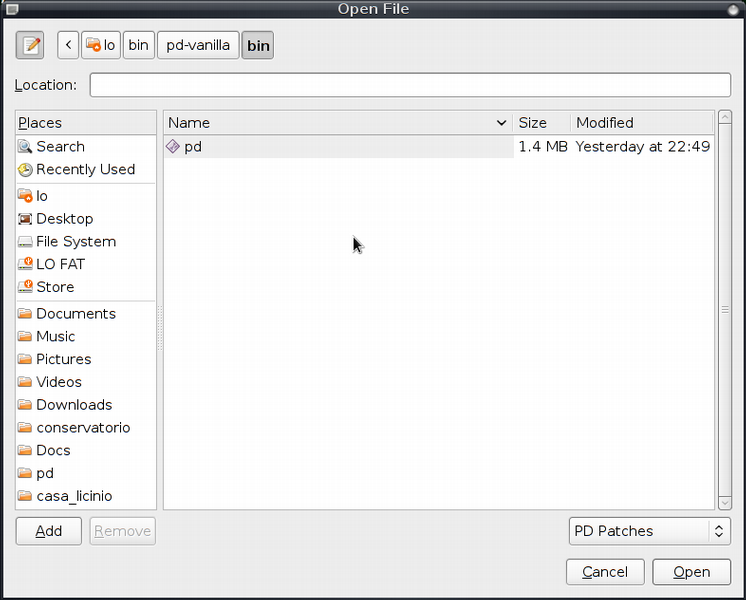Image resolution: width=746 pixels, height=600 pixels.
Task: Click the Music folder icon
Action: [x=25, y=336]
